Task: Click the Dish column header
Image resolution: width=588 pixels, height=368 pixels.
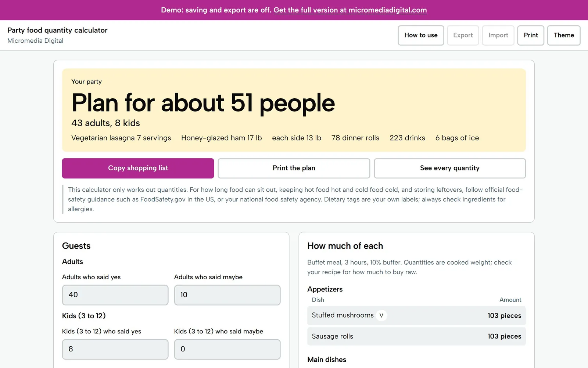Action: (x=318, y=300)
